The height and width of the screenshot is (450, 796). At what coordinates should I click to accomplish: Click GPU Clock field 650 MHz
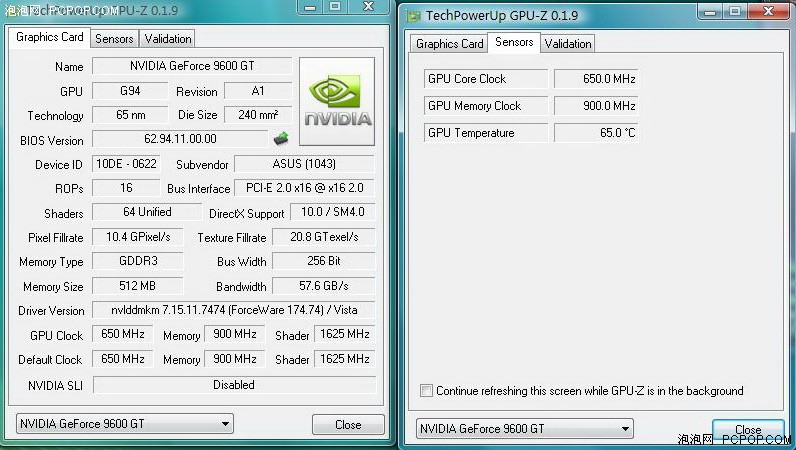coord(122,334)
